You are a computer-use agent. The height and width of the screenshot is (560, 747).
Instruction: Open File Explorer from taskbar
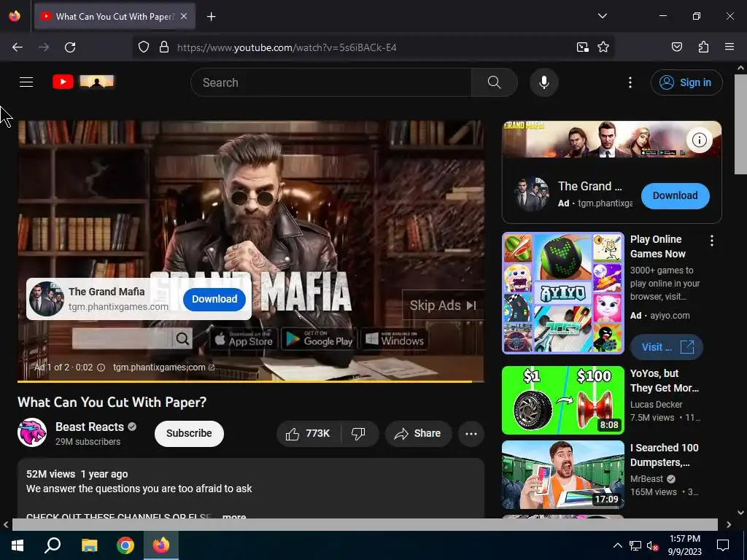pos(89,545)
